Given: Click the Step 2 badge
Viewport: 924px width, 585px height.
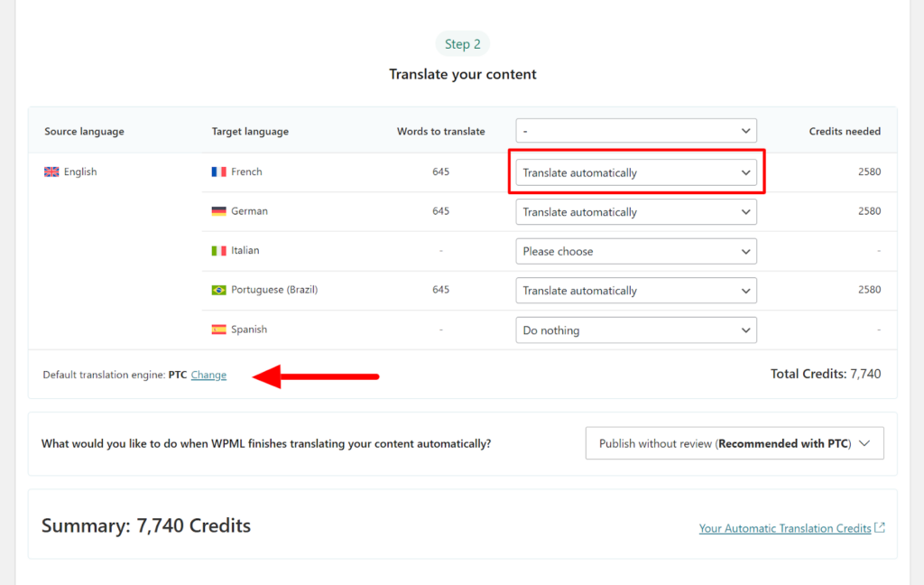Looking at the screenshot, I should point(462,43).
